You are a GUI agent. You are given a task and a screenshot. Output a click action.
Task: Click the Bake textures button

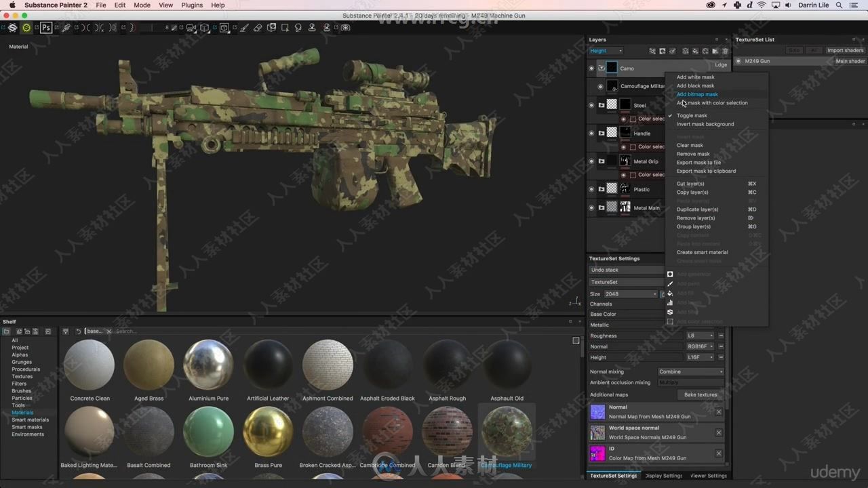pos(701,394)
